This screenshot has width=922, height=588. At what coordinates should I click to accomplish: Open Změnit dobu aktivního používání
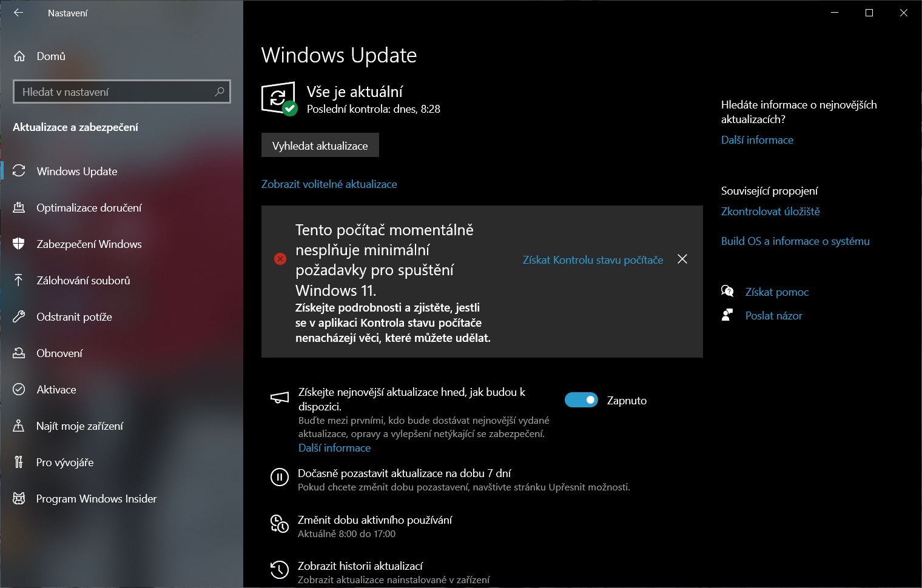(x=375, y=520)
